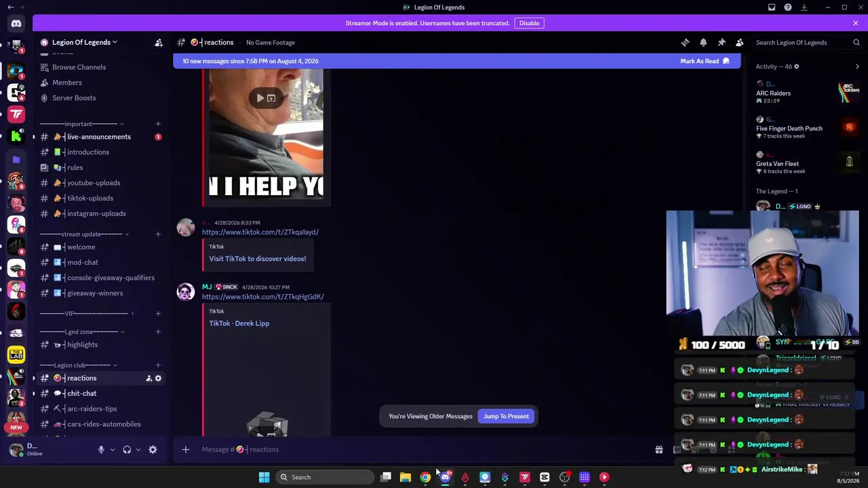This screenshot has height=488, width=868.
Task: Click search magnifier in Legion Of Legends search
Action: (856, 43)
